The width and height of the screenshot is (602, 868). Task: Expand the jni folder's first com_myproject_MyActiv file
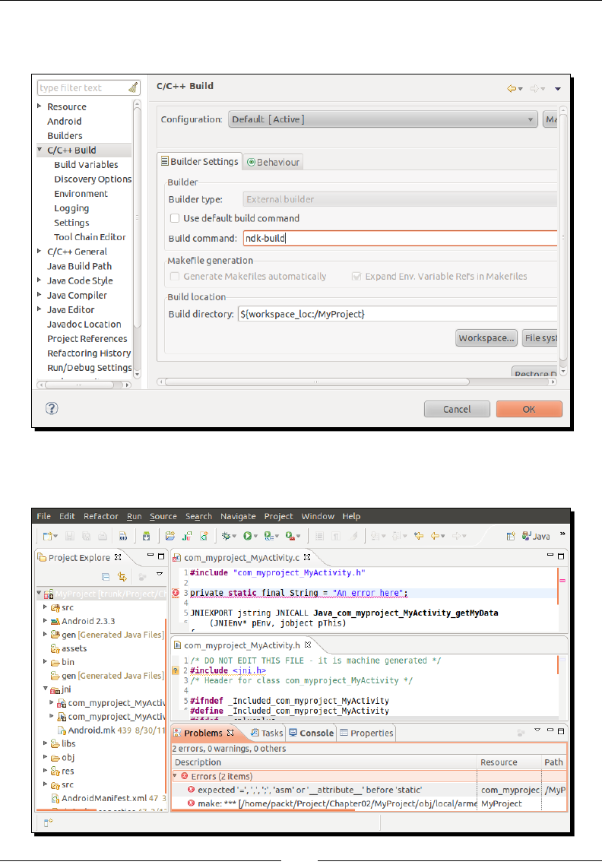[52, 702]
